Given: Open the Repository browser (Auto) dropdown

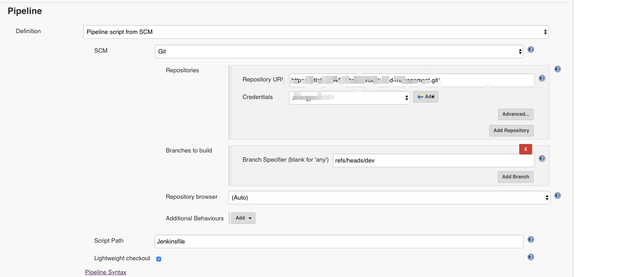Looking at the screenshot, I should coord(389,198).
